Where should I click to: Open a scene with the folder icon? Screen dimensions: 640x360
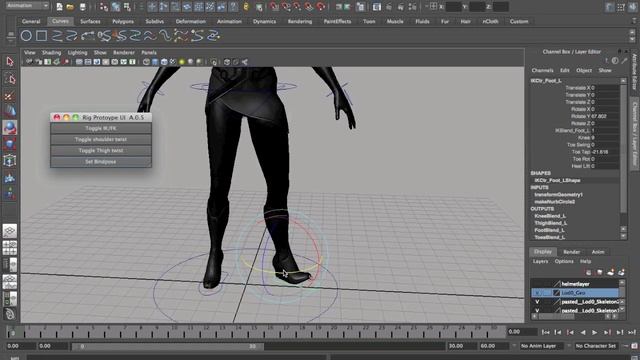point(70,7)
